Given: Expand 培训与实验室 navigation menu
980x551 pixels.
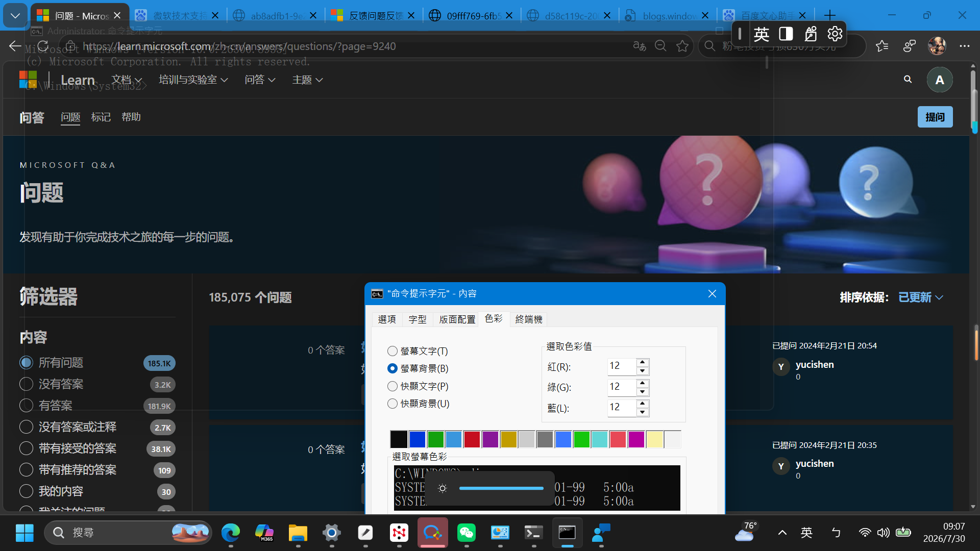Looking at the screenshot, I should (193, 80).
